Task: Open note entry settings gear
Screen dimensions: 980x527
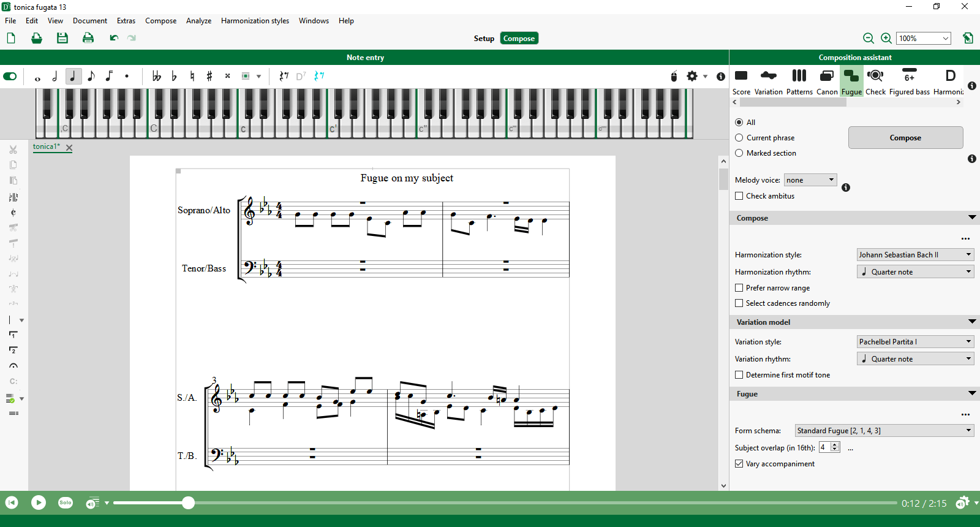Action: [692, 76]
